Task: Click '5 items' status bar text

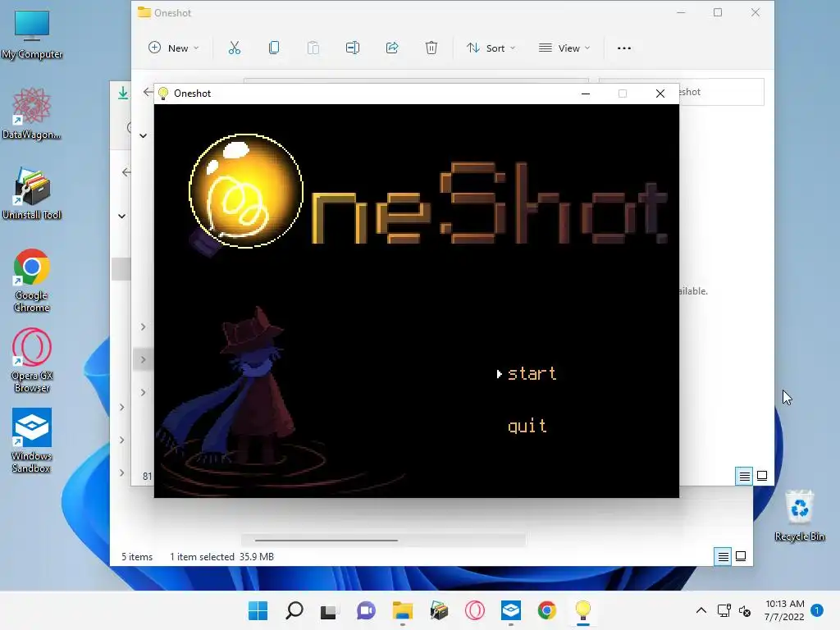Action: point(137,557)
